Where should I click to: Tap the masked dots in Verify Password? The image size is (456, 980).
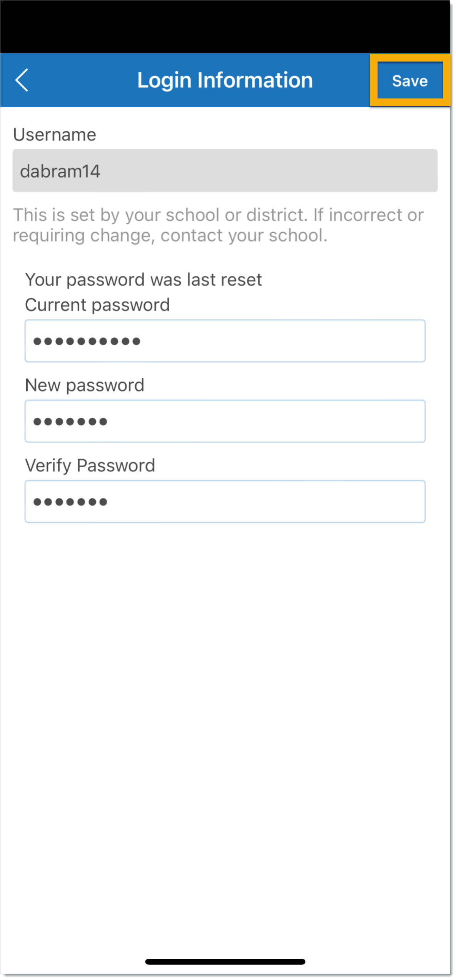pyautogui.click(x=70, y=502)
